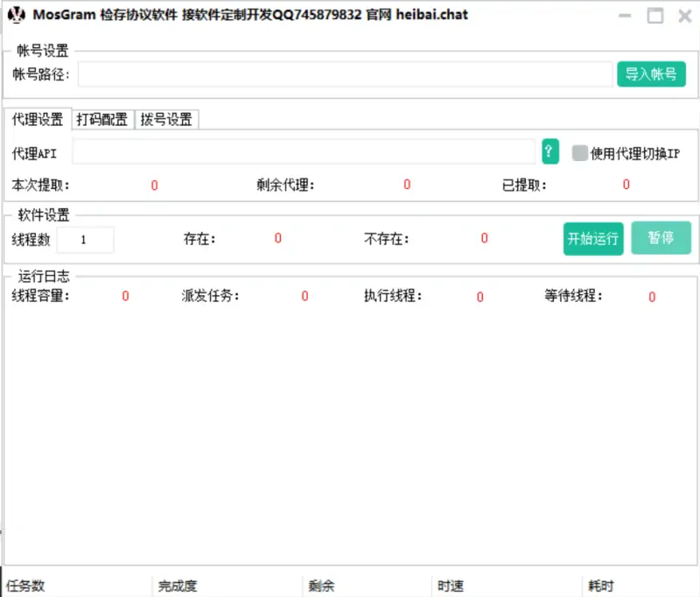Click the MosGram app icon in the title bar

coord(16,16)
